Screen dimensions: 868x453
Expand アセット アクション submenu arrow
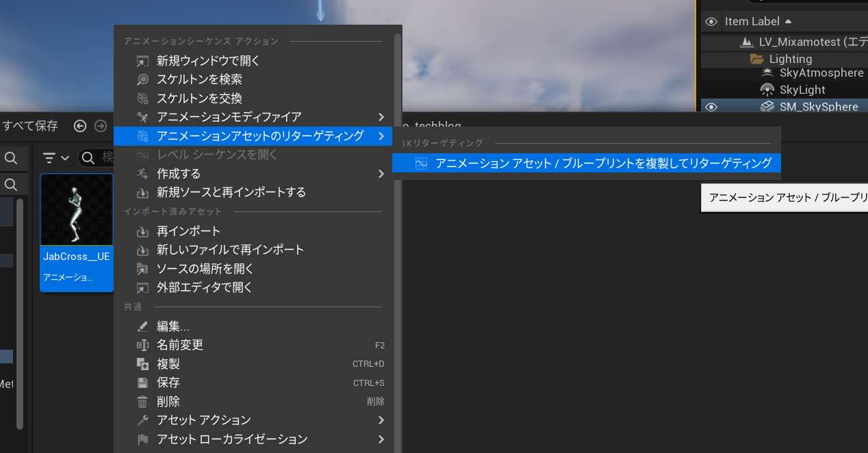[381, 420]
